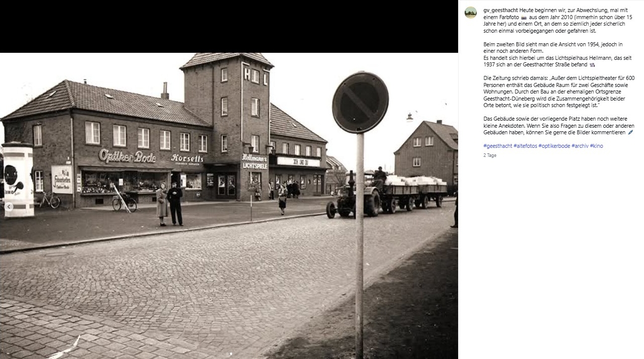Open the #kino hashtag

coord(596,146)
